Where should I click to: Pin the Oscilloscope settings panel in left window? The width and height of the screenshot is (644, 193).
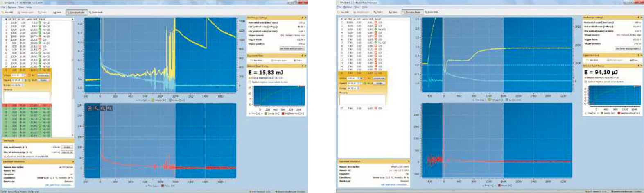pos(302,18)
